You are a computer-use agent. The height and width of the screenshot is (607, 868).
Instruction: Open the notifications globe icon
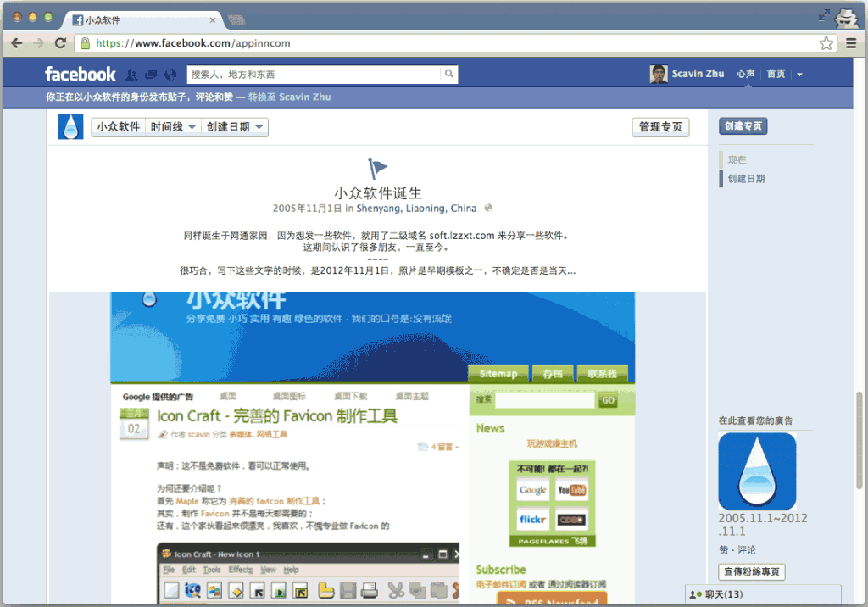pyautogui.click(x=170, y=75)
